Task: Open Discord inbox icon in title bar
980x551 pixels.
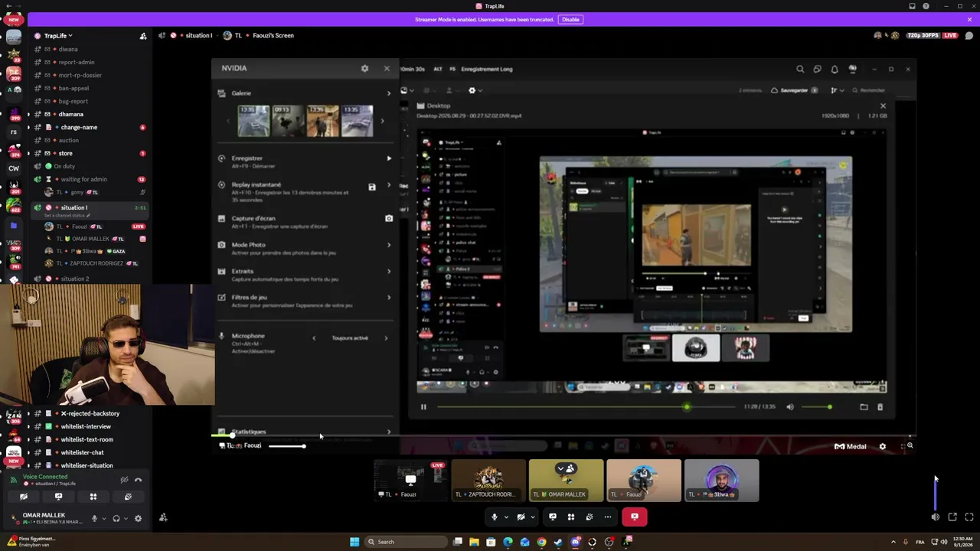Action: [912, 6]
